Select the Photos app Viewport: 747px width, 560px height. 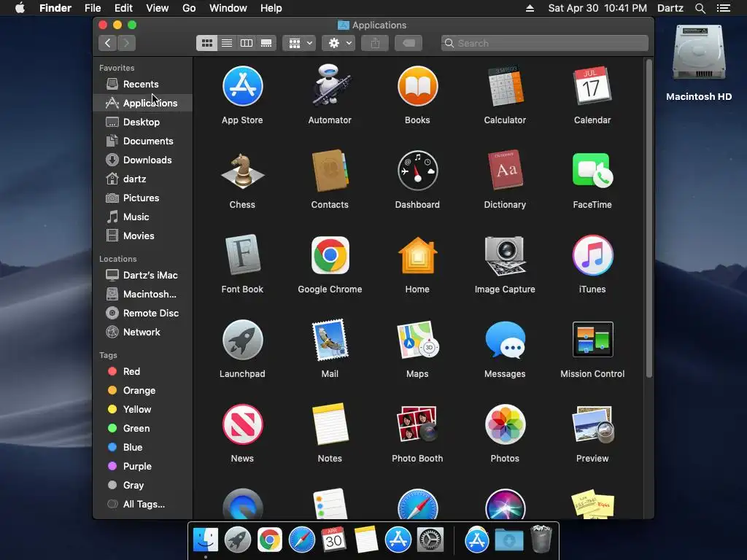(x=505, y=424)
